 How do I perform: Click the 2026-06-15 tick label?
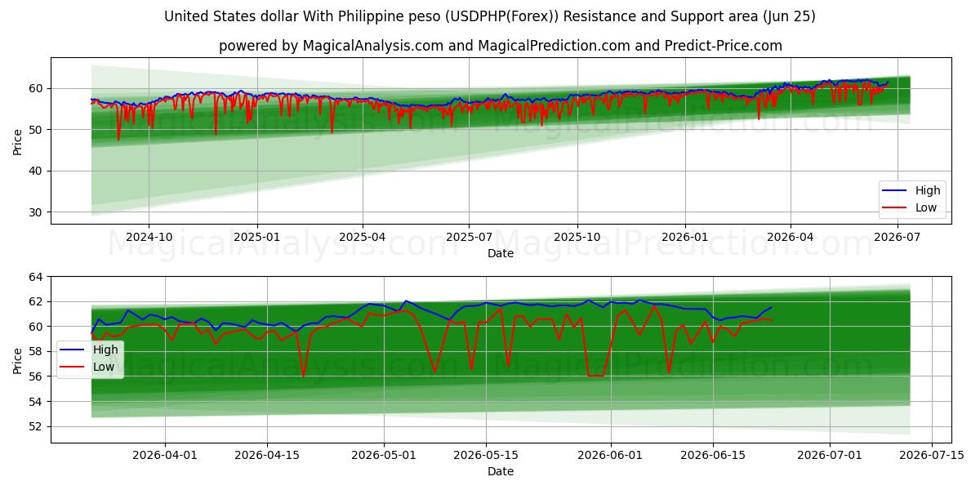point(713,455)
